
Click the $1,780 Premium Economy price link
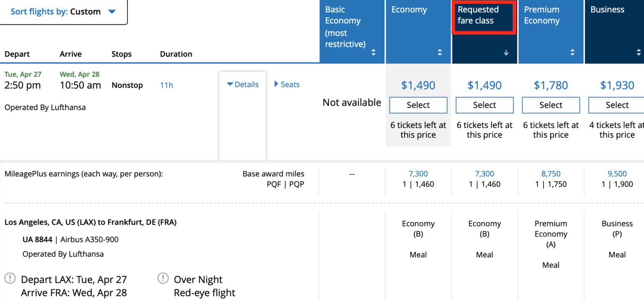click(551, 85)
